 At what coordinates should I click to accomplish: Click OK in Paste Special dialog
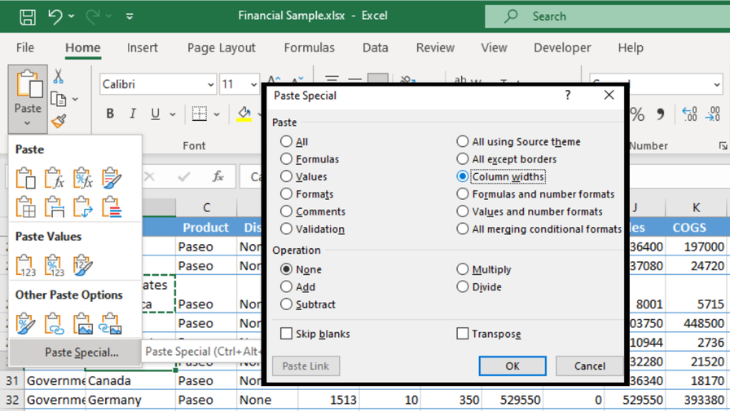512,366
